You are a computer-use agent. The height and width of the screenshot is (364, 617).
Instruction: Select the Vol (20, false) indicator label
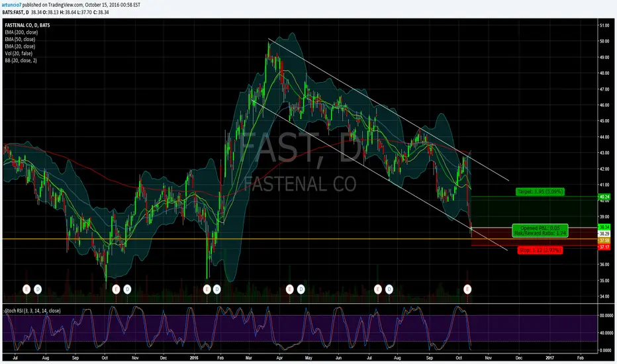point(19,54)
